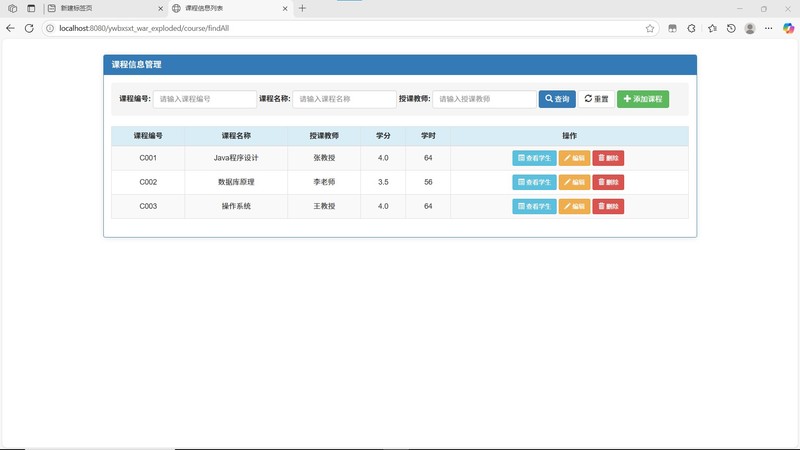
Task: Click the 课程名称 column header
Action: coord(236,136)
